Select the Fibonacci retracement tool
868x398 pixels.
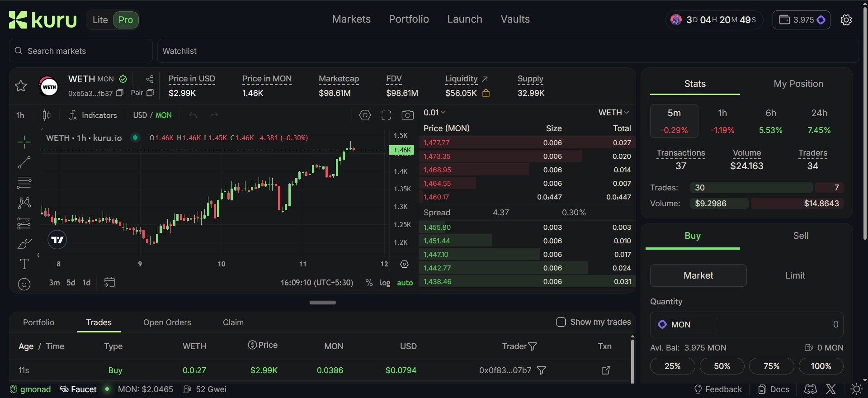24,182
